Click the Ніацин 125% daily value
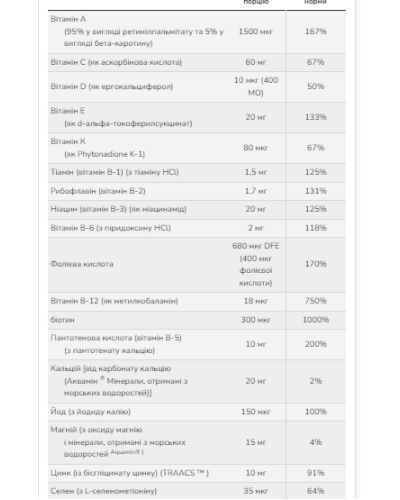This screenshot has height=500, width=400. pyautogui.click(x=315, y=209)
